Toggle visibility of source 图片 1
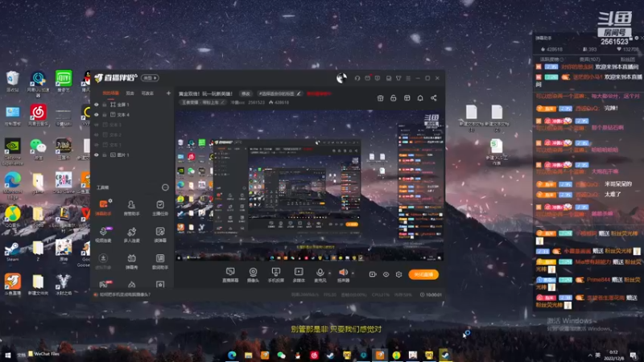 coord(97,154)
